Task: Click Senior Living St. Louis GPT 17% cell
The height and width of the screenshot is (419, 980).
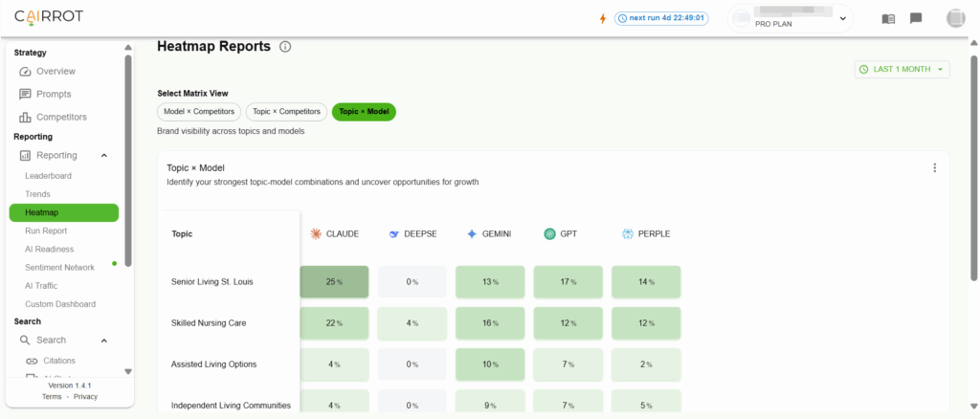Action: pyautogui.click(x=568, y=281)
